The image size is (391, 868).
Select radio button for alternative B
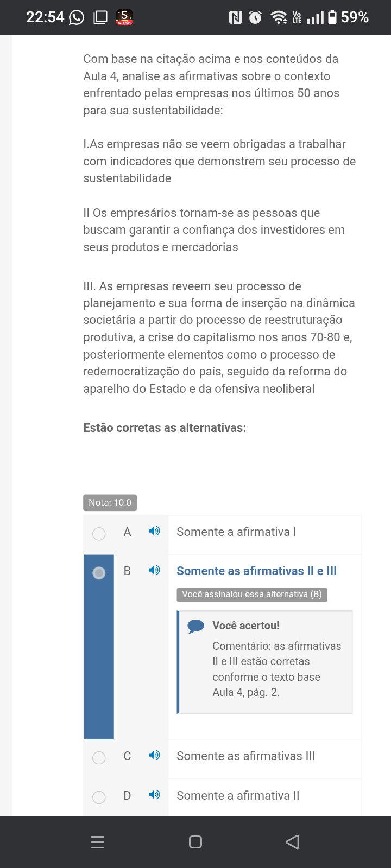tap(99, 573)
